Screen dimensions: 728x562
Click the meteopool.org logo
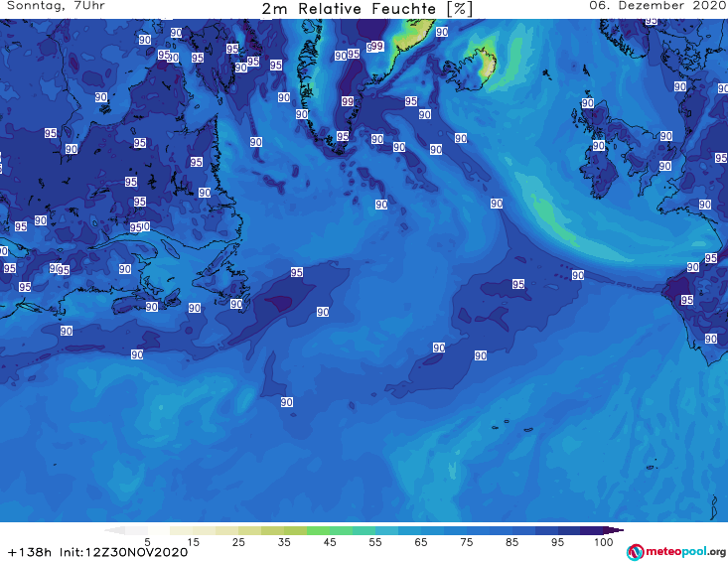coord(676,552)
